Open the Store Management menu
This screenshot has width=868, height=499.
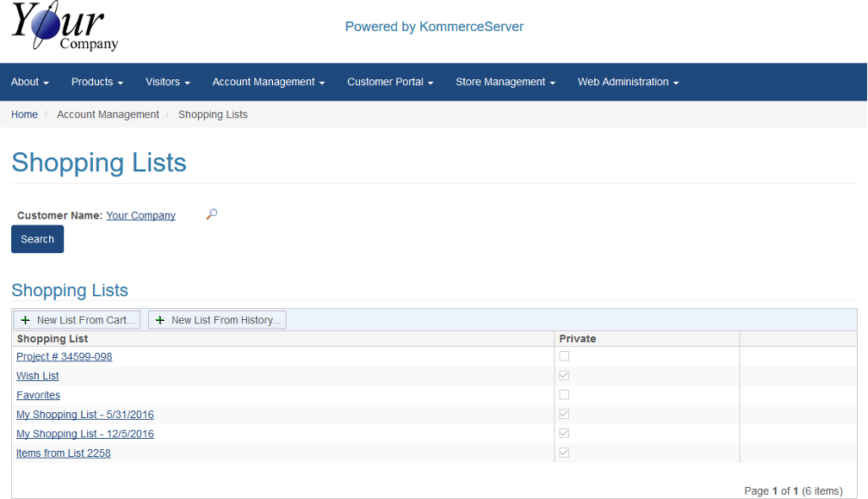(505, 82)
